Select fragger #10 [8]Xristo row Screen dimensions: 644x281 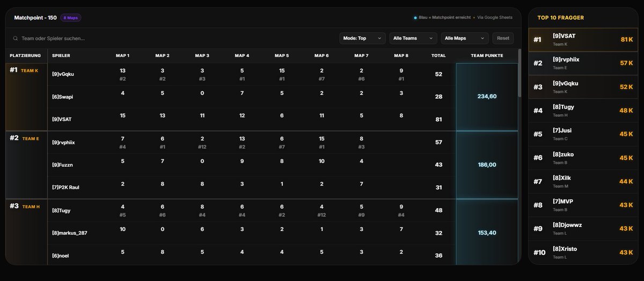584,252
